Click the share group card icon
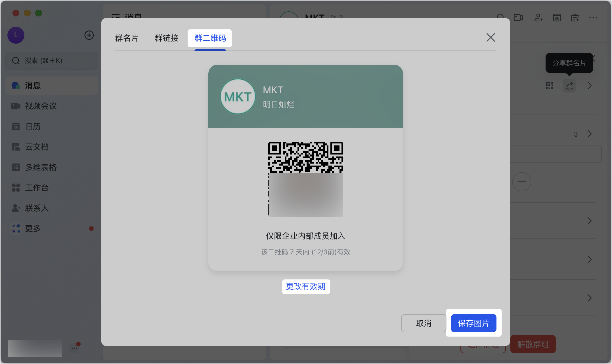This screenshot has height=364, width=612. [x=569, y=86]
